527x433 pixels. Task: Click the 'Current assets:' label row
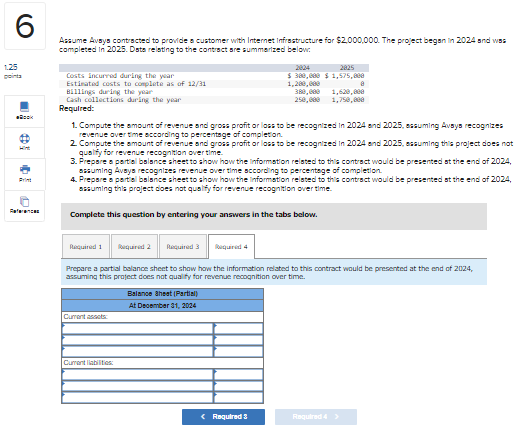pos(162,317)
